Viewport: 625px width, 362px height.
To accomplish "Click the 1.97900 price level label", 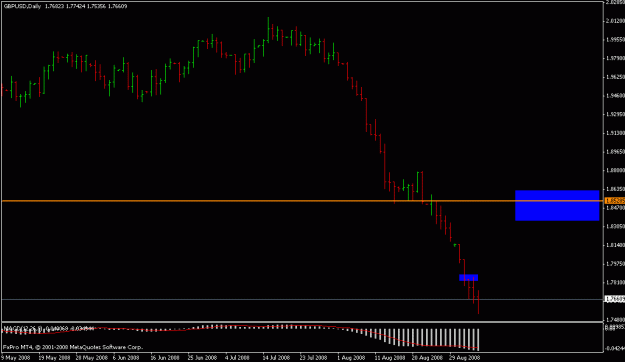I will coord(615,58).
